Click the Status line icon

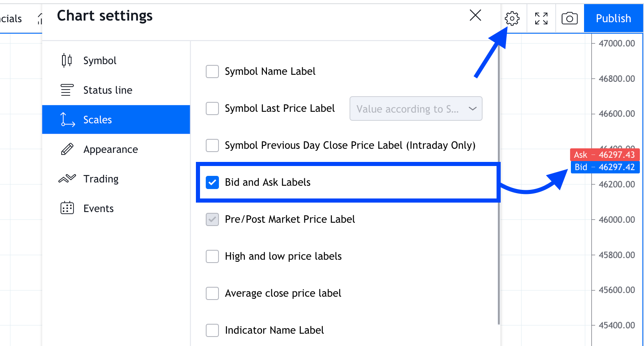click(x=67, y=90)
